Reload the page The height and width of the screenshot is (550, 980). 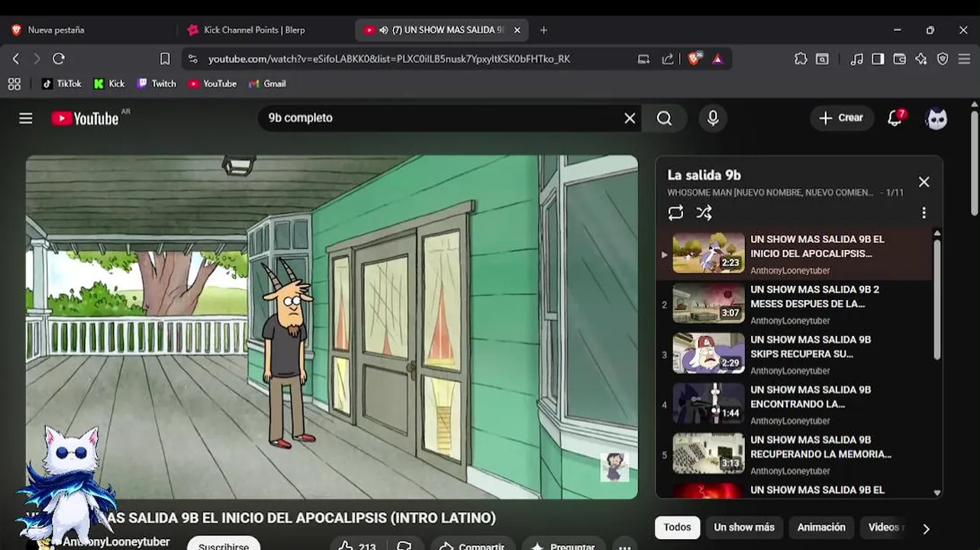(59, 59)
